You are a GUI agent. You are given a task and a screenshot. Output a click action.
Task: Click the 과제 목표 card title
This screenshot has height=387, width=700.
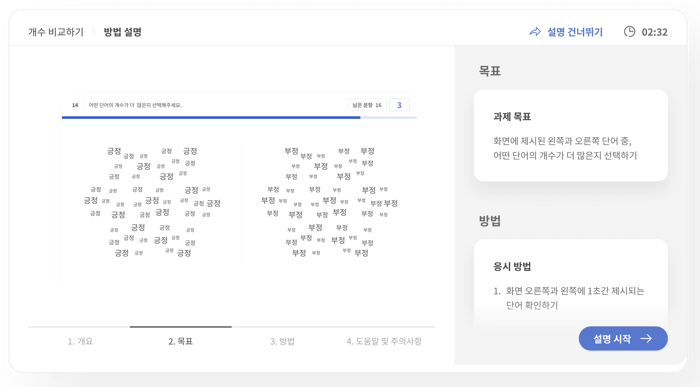tap(512, 117)
